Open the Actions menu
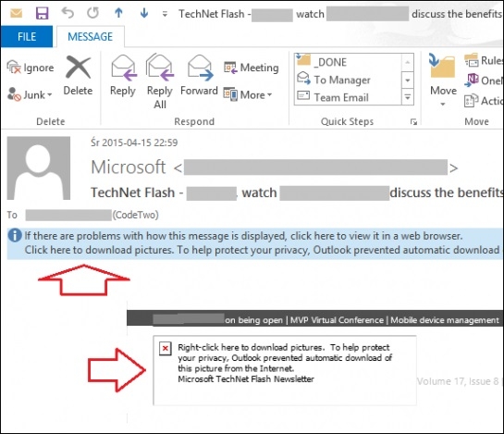Image resolution: width=504 pixels, height=434 pixels. pyautogui.click(x=483, y=101)
